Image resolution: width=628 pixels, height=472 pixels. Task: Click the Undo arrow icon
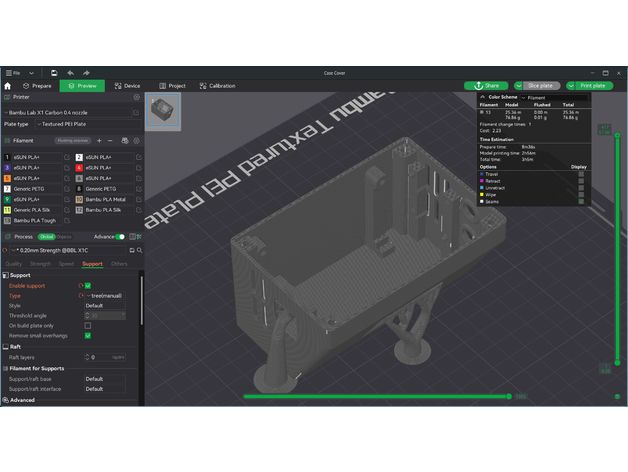point(71,73)
